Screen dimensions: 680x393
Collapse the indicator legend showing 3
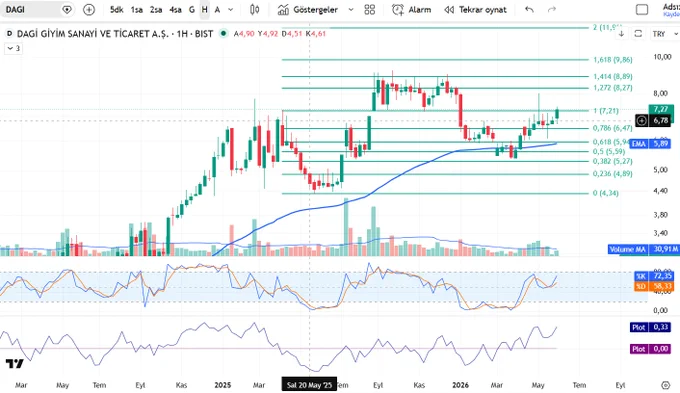point(13,48)
